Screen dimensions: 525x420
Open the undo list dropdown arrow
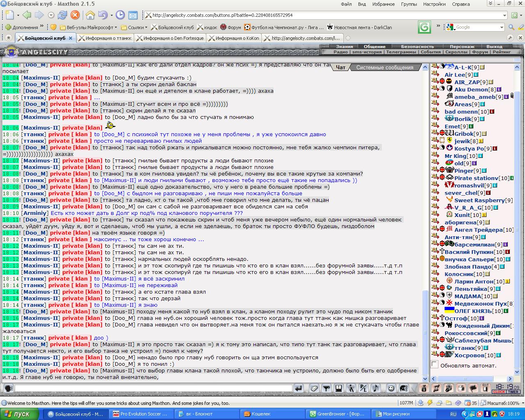(111, 16)
